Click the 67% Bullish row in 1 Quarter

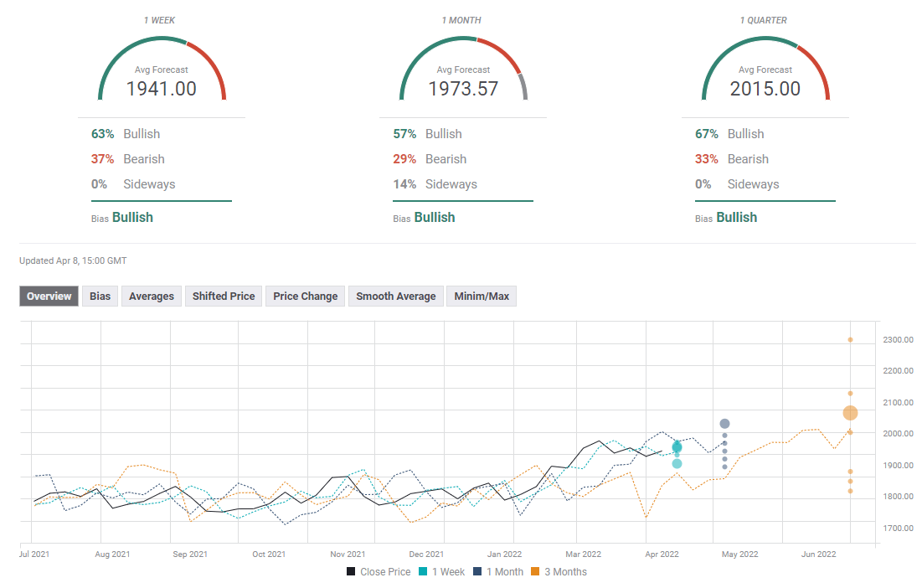[730, 134]
